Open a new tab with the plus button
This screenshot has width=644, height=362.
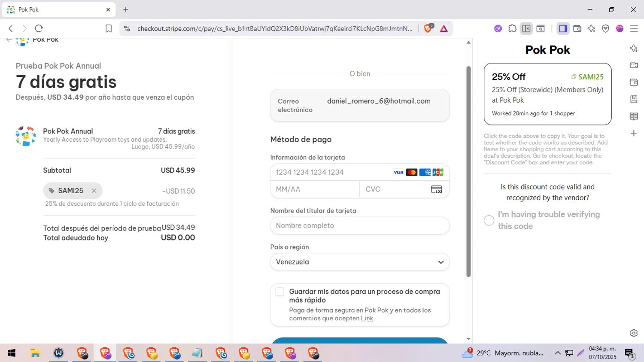click(125, 9)
